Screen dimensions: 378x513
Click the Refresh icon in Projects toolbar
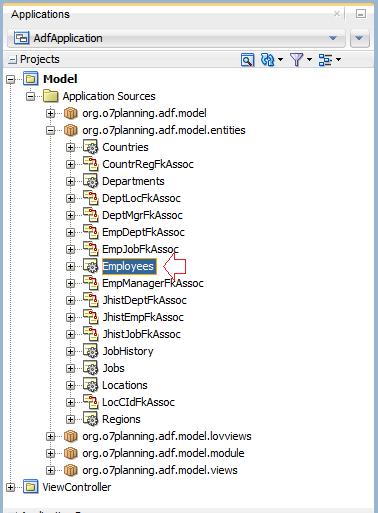(x=268, y=60)
